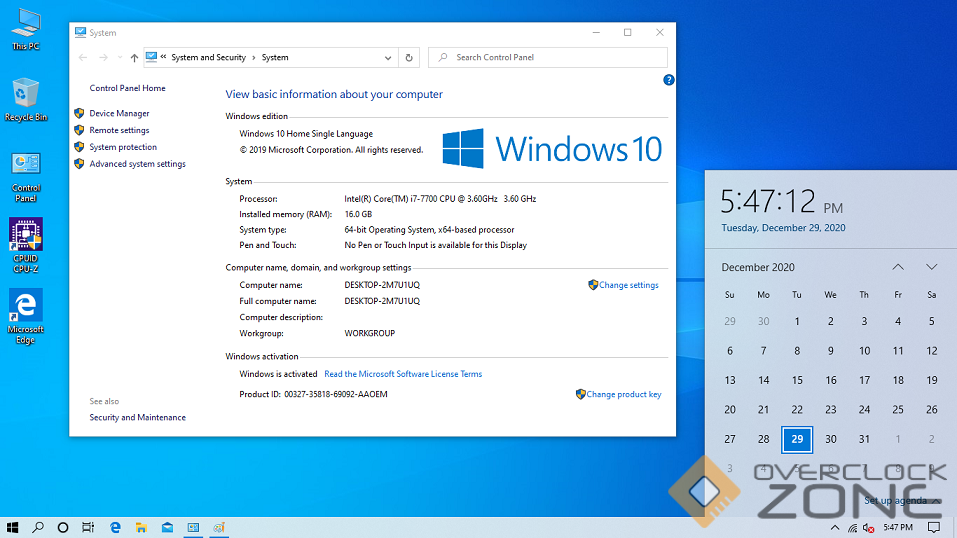The width and height of the screenshot is (957, 538).
Task: Click the refresh button beside address bar
Action: (x=409, y=58)
